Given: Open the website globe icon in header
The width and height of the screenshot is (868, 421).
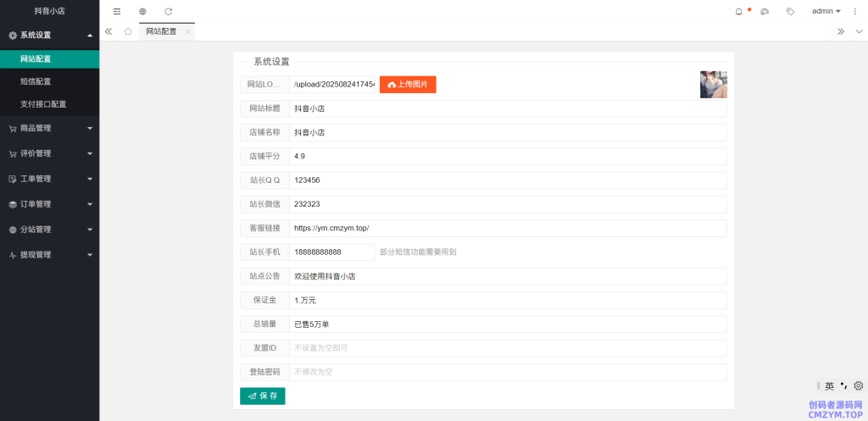Looking at the screenshot, I should tap(142, 11).
